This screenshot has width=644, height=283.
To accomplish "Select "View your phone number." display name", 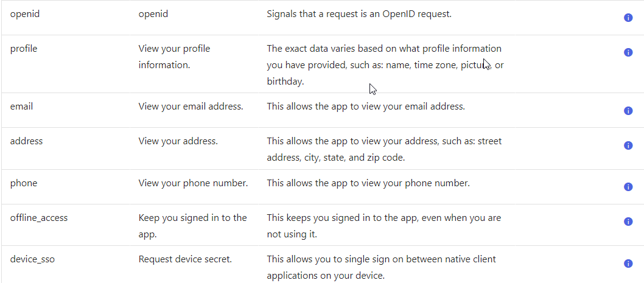I will coord(193,183).
